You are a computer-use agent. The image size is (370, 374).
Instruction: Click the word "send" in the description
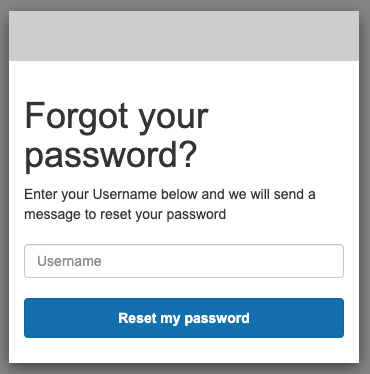(x=289, y=194)
